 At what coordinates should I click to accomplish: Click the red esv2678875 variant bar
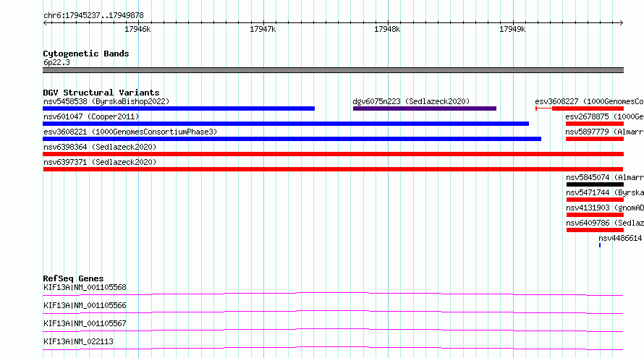click(595, 124)
